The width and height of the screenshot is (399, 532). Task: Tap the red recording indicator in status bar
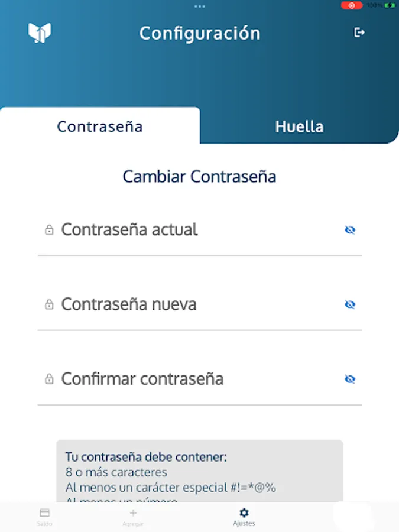352,5
